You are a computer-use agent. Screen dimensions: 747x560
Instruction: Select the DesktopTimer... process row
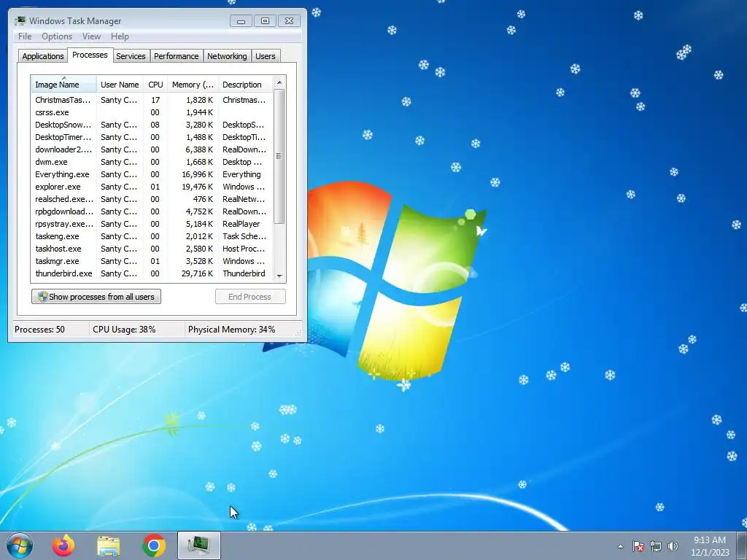[152, 137]
